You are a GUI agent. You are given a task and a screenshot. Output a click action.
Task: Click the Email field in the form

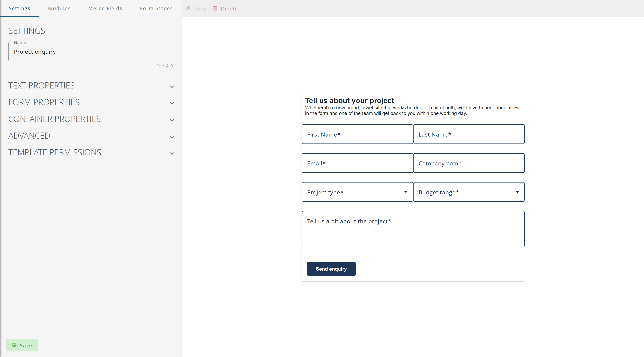point(357,163)
